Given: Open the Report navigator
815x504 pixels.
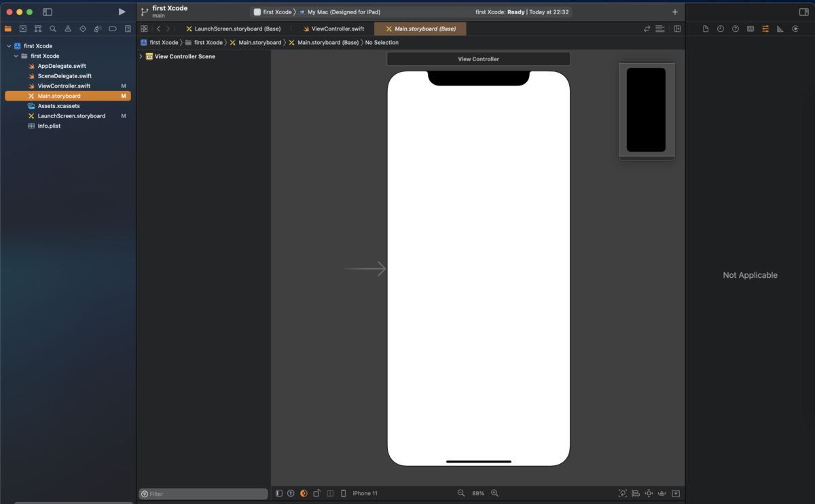Looking at the screenshot, I should tap(128, 29).
